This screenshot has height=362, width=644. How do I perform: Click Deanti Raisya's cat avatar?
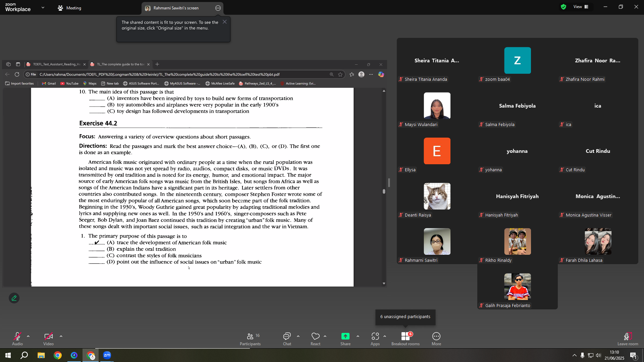pyautogui.click(x=437, y=196)
